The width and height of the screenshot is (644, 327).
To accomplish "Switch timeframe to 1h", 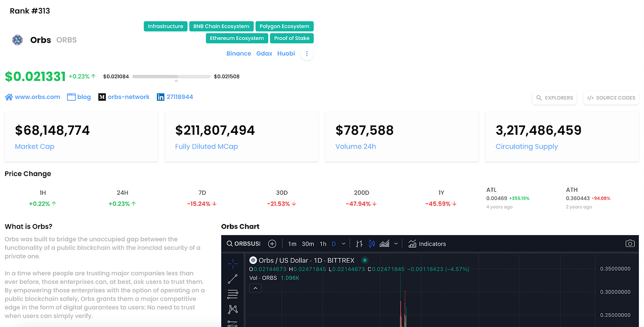I will point(322,243).
